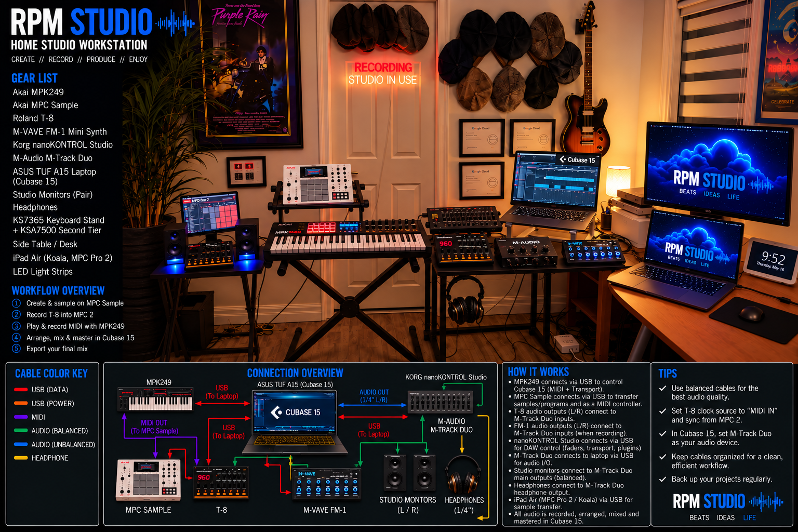The image size is (798, 532).
Task: Click 'MIDI OUT (To MPC Sample)' diagram label
Action: (x=154, y=427)
